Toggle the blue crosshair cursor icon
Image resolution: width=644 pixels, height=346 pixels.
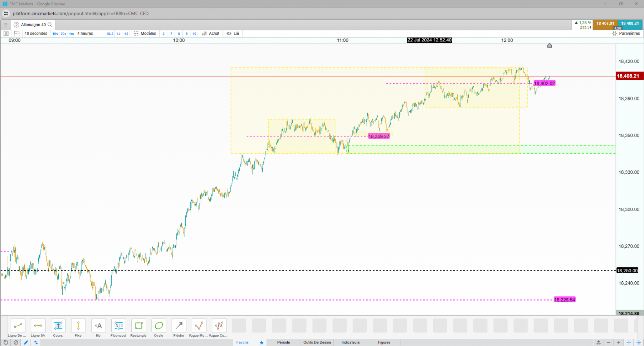point(629,342)
